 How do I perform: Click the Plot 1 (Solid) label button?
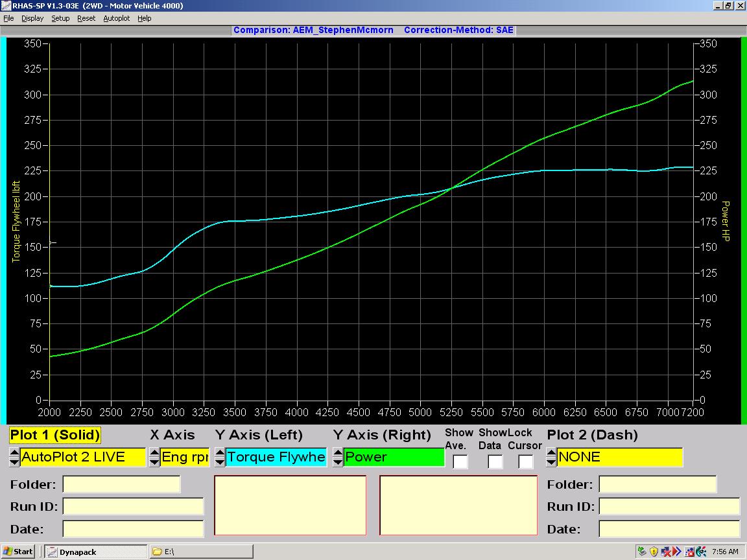coord(55,435)
